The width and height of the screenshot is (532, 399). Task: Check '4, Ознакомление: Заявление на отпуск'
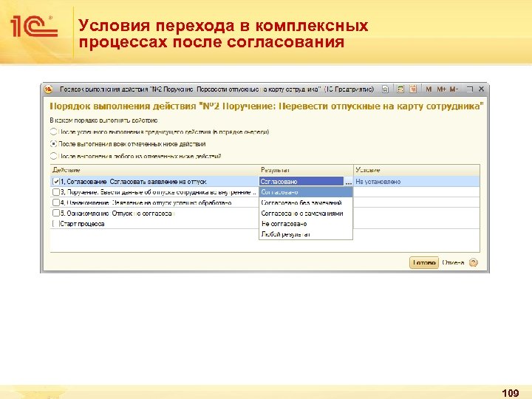click(x=56, y=202)
